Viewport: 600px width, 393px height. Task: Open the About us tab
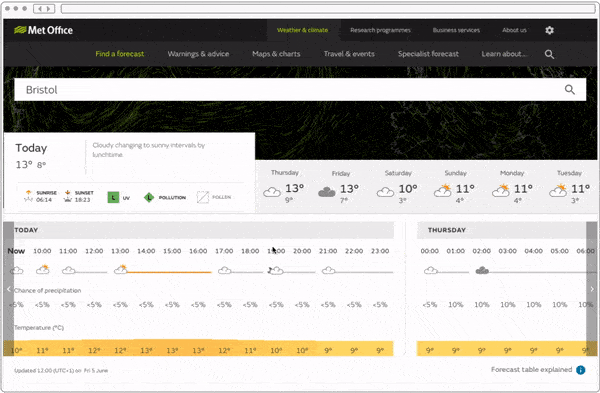(514, 30)
